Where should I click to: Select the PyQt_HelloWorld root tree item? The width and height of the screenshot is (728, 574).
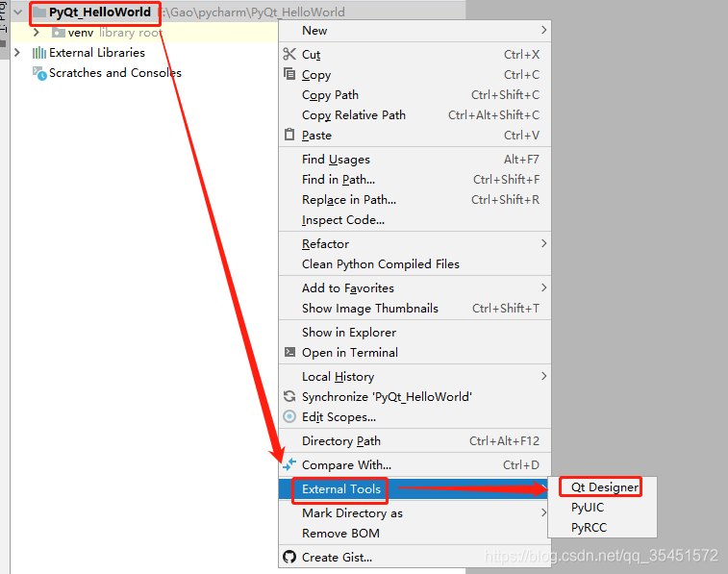pyautogui.click(x=100, y=12)
